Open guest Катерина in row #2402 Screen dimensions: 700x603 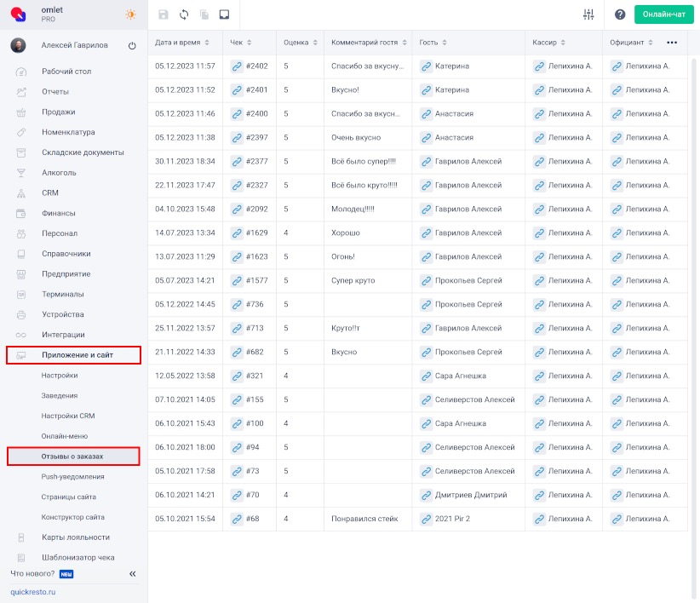452,66
